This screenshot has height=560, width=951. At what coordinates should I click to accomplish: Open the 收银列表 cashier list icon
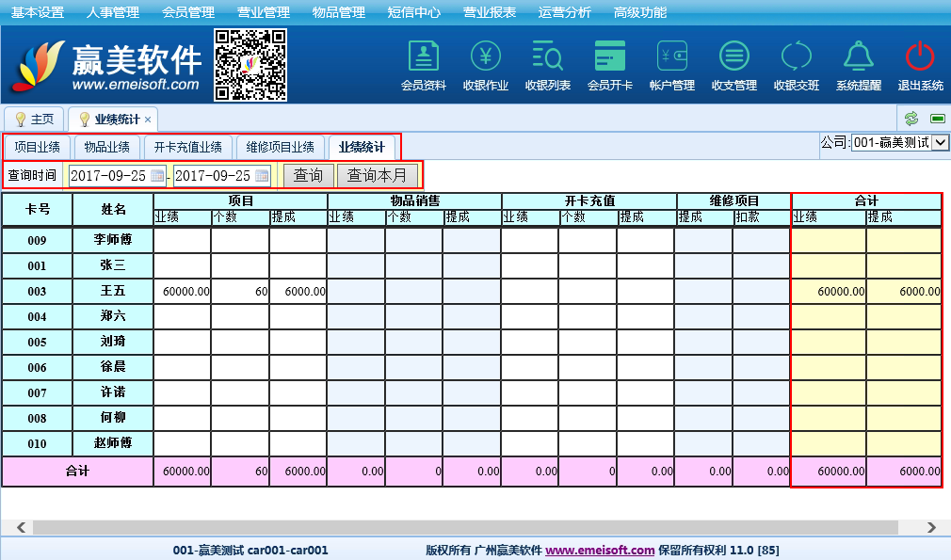547,57
